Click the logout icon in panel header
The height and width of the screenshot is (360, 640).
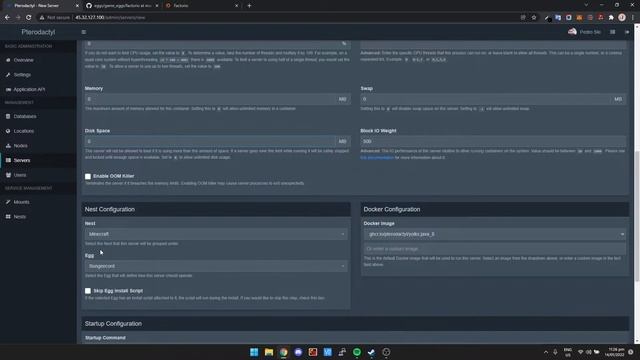pyautogui.click(x=627, y=32)
